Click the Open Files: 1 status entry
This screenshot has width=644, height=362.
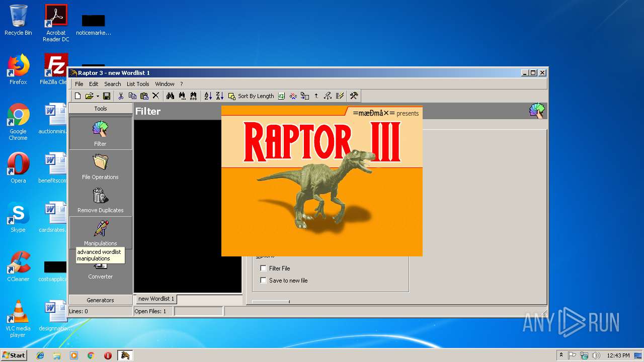(x=153, y=311)
